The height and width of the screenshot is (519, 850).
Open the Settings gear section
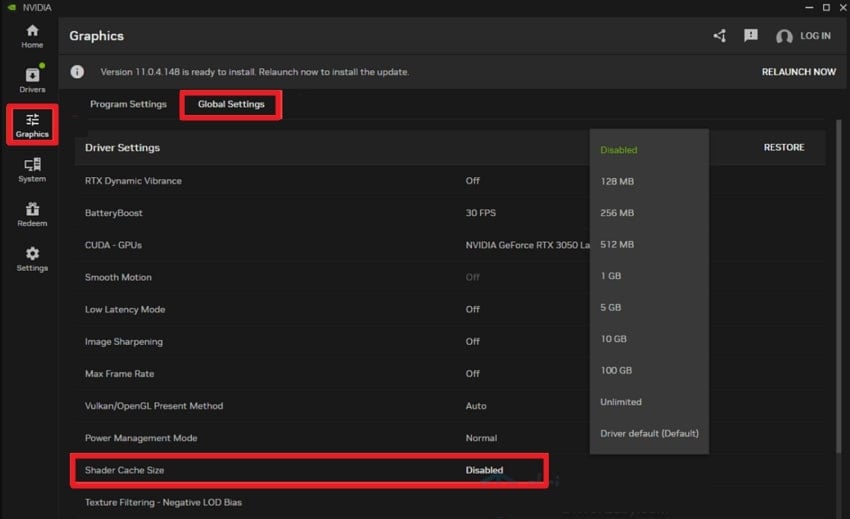(x=32, y=259)
